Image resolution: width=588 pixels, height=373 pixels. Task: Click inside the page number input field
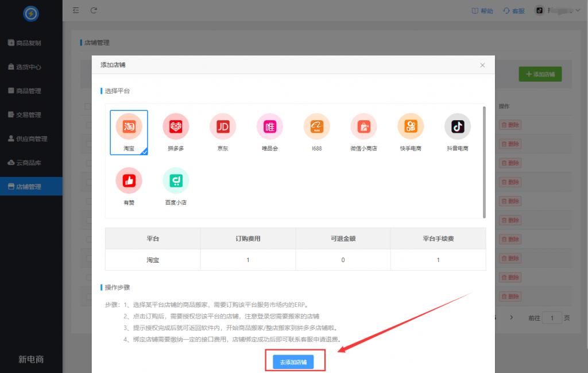[x=552, y=317]
